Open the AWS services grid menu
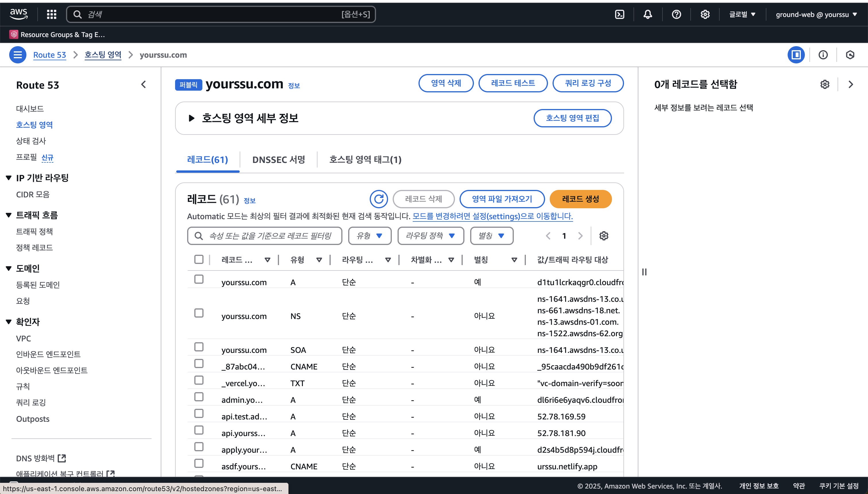The image size is (868, 494). click(52, 14)
